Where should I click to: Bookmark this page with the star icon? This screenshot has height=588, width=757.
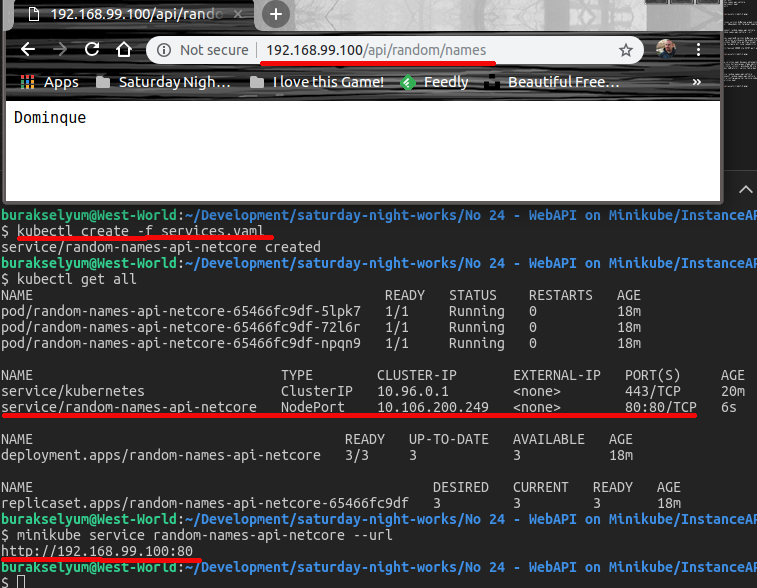coord(626,50)
